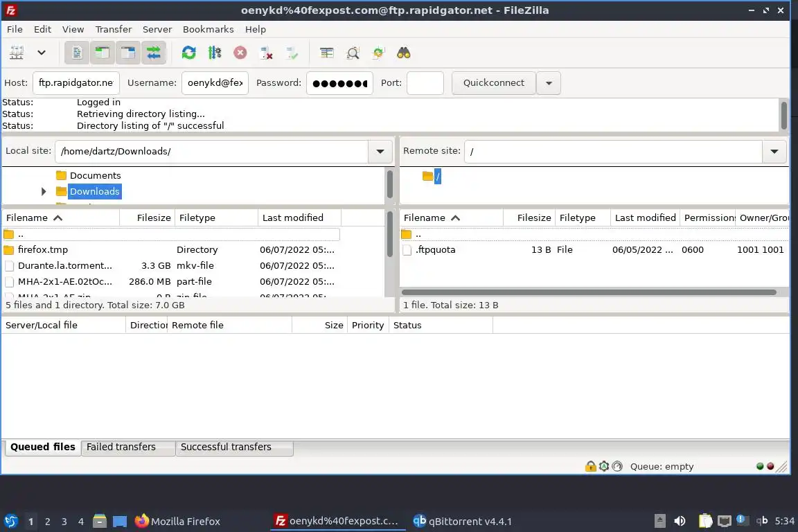The height and width of the screenshot is (532, 798).
Task: Click the Remote site path field
Action: (613, 151)
